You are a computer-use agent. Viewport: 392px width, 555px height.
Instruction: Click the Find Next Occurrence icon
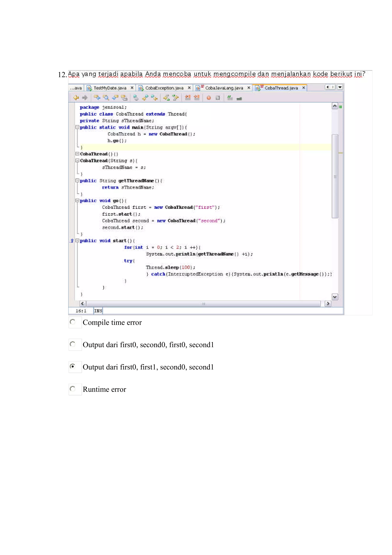pos(115,98)
